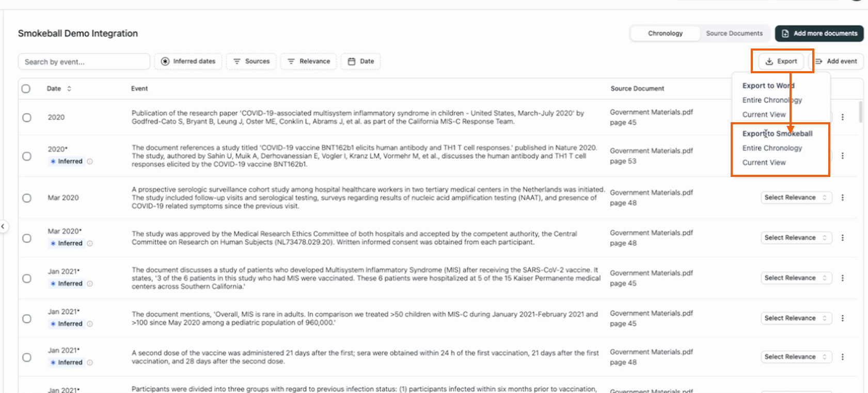Switch to the Source Documents tab

[734, 34]
